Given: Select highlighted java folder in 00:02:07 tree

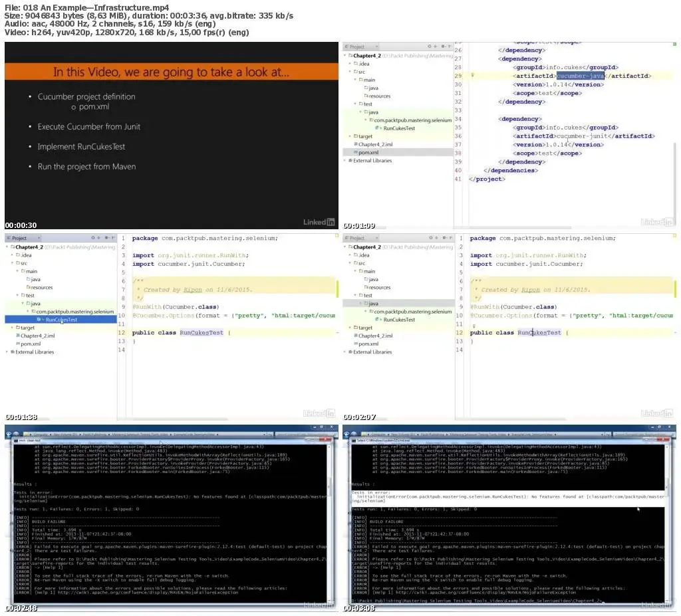Looking at the screenshot, I should coord(373,304).
